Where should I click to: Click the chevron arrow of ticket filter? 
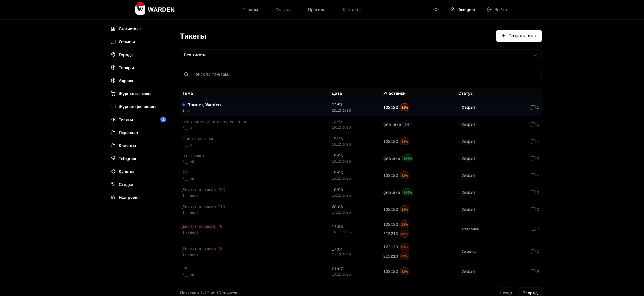click(535, 55)
